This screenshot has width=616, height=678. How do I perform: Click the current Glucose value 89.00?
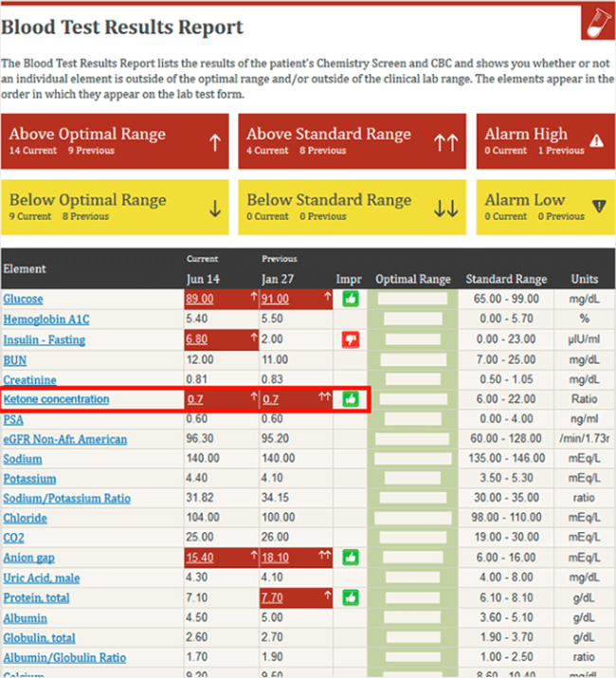(x=200, y=299)
